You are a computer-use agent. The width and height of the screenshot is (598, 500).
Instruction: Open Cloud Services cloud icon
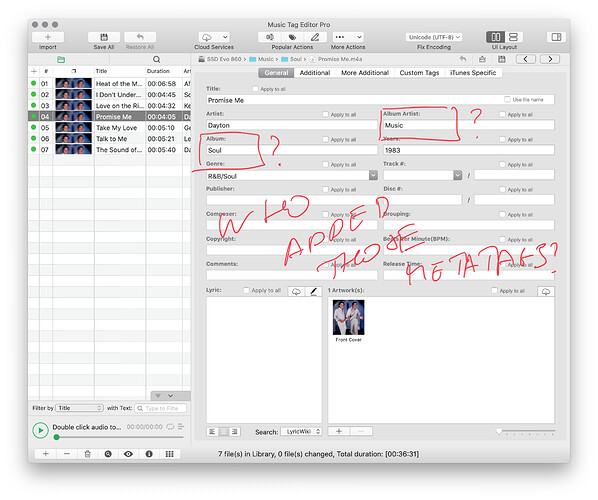pyautogui.click(x=207, y=37)
